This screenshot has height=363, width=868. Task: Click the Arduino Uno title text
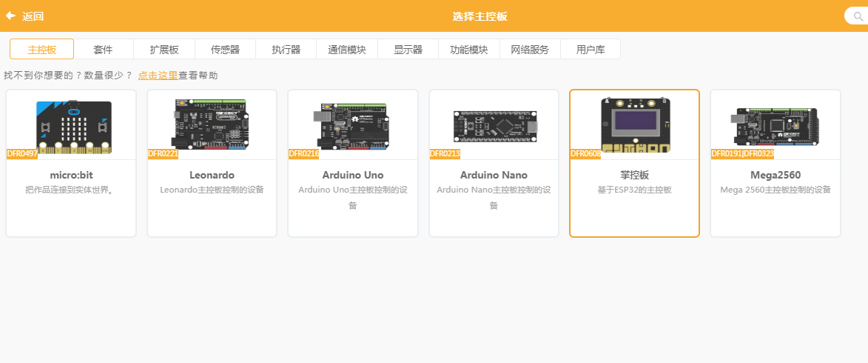353,175
